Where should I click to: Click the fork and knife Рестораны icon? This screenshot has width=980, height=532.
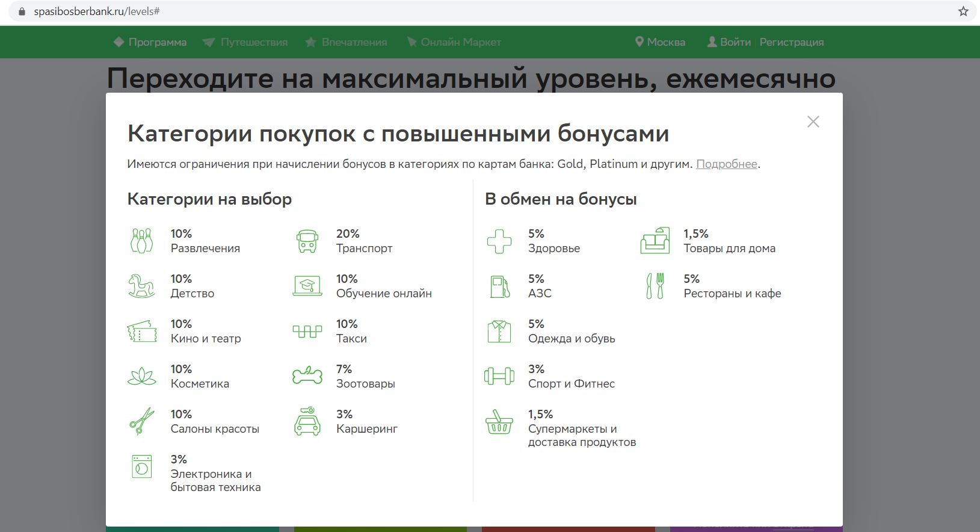tap(655, 286)
